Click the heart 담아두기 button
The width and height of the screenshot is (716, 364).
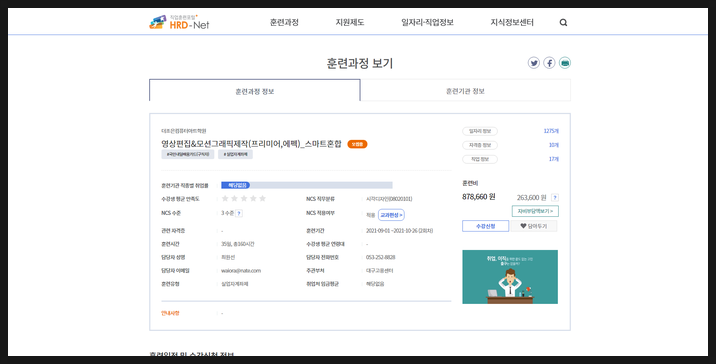(x=533, y=226)
